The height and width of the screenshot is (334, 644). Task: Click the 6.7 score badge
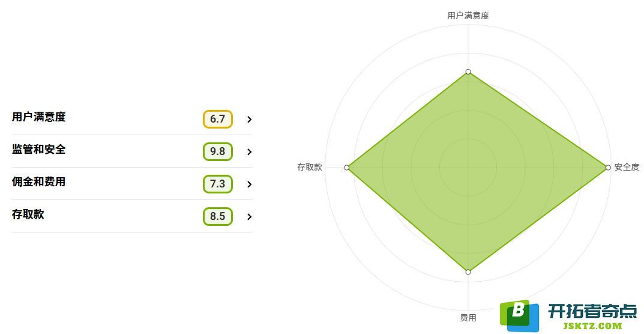(218, 120)
